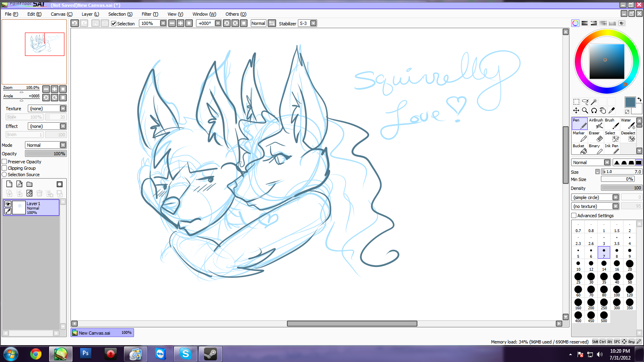Undo using the toolbar arrow
Viewport: 644px width, 362px height.
pyautogui.click(x=75, y=23)
